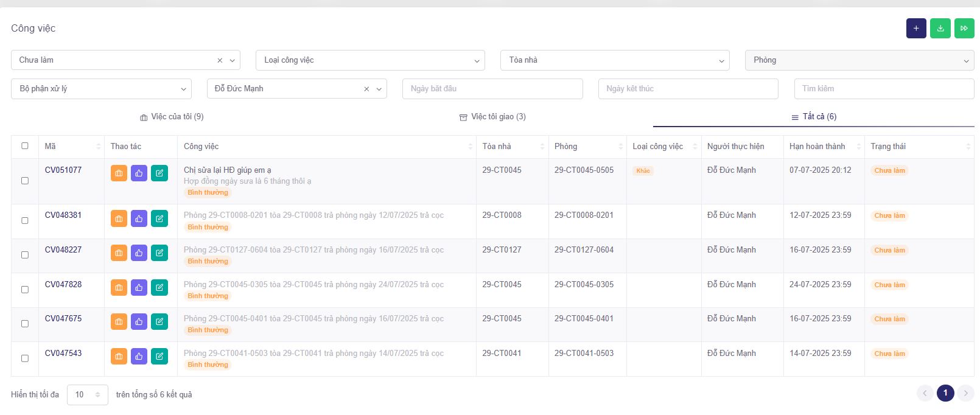
Task: Tick the checkbox for row CV051077
Action: 25,181
